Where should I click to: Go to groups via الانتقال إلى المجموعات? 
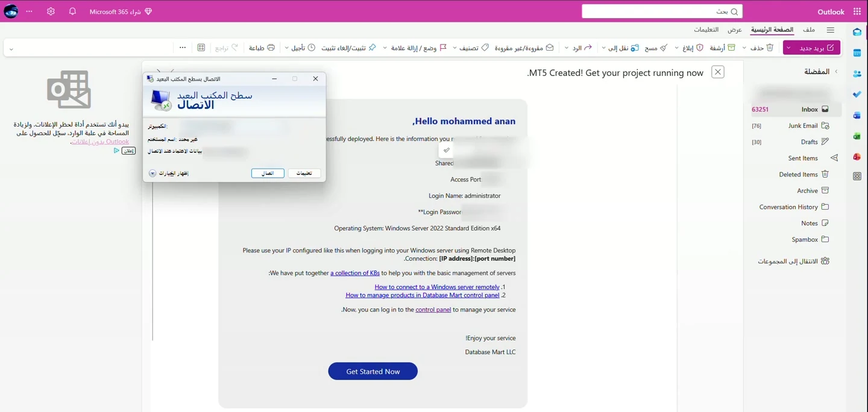pos(793,261)
